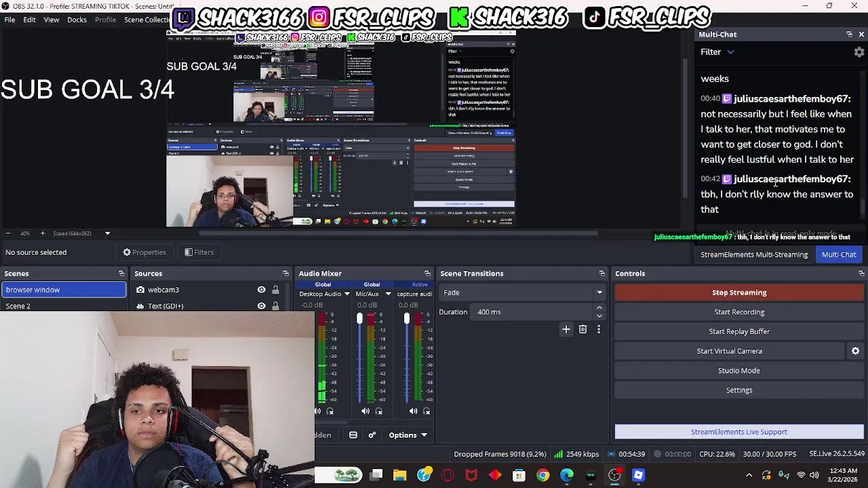Open the Multi-Chat settings gear
Screen dimensions: 868x488
coord(859,52)
